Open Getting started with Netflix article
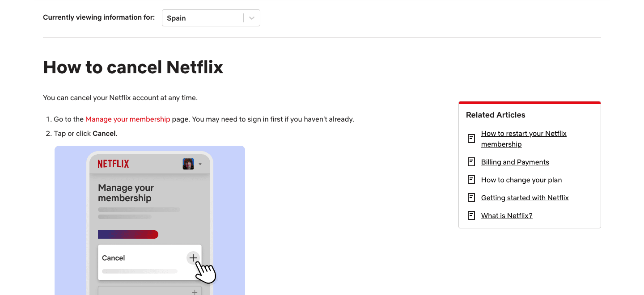The width and height of the screenshot is (644, 295). point(525,198)
